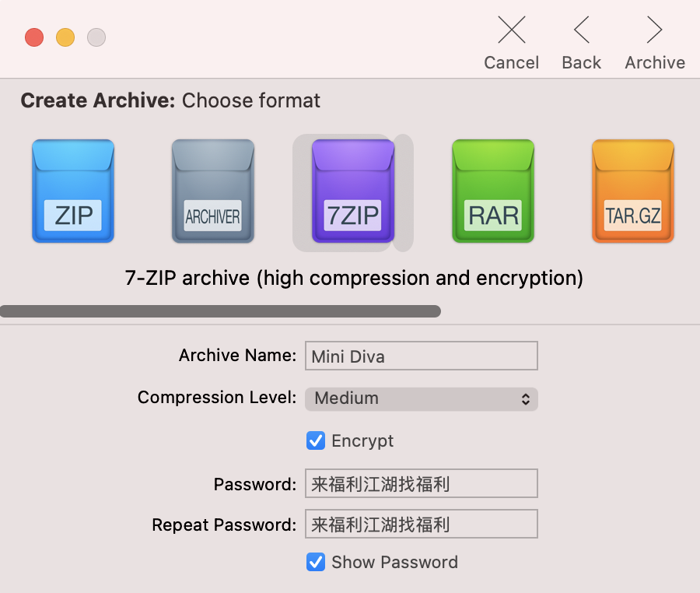Click the horizontal format scrollbar

(220, 311)
